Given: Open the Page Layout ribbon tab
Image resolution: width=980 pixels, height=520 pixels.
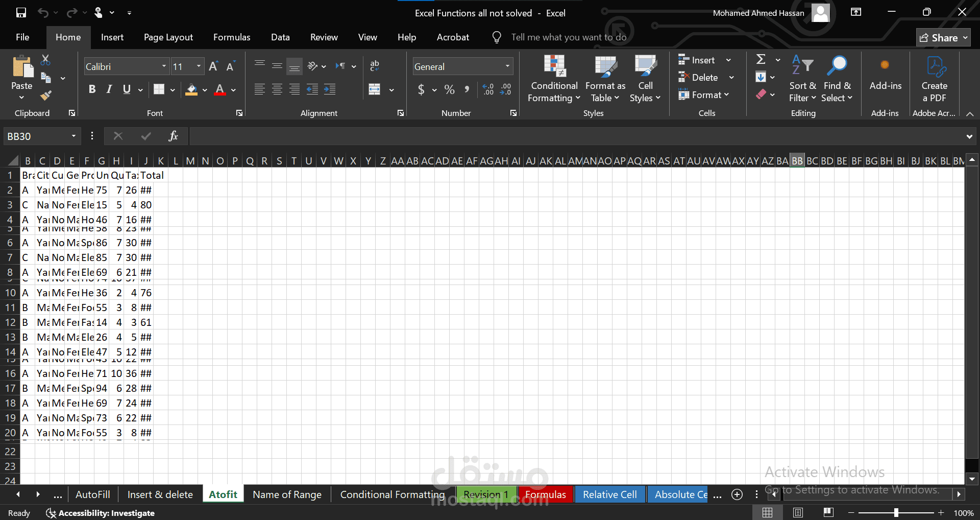Looking at the screenshot, I should point(168,37).
